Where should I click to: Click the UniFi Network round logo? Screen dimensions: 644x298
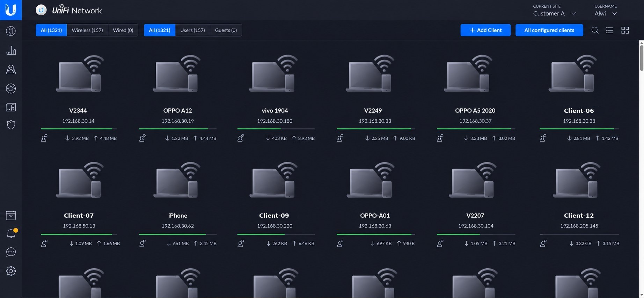(41, 10)
